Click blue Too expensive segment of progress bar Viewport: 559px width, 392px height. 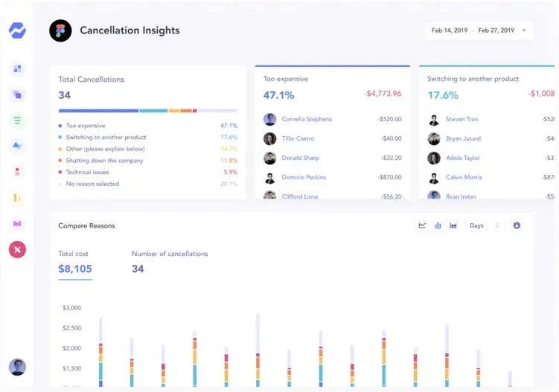point(98,111)
